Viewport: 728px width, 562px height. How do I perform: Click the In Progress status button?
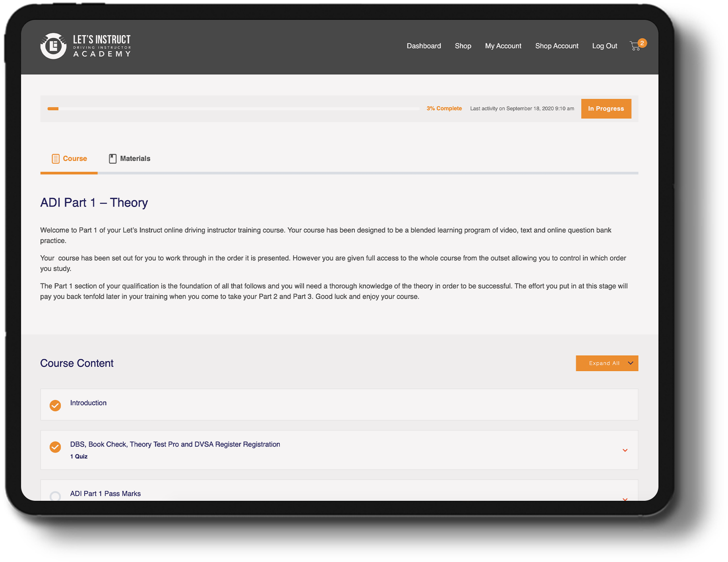click(606, 109)
